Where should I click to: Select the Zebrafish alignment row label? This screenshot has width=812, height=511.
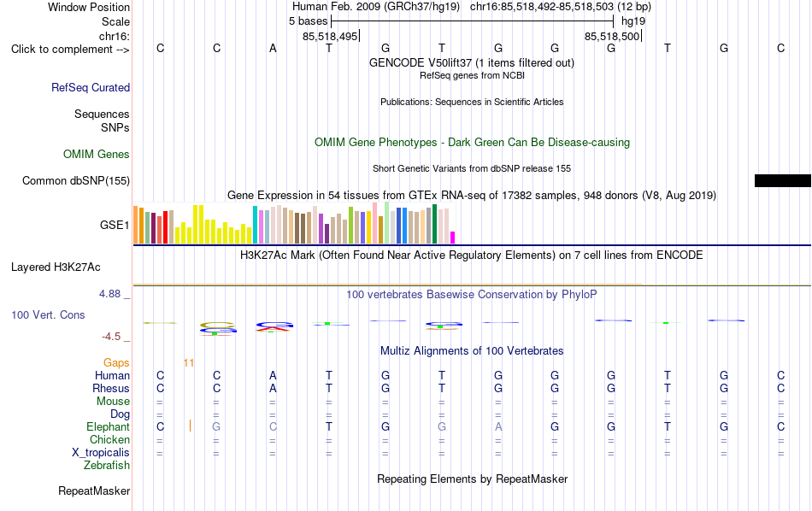(x=107, y=466)
